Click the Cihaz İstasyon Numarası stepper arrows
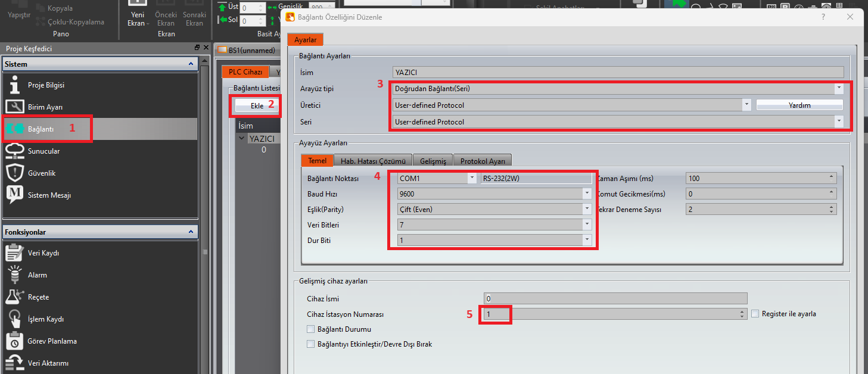868x374 pixels. pyautogui.click(x=742, y=314)
